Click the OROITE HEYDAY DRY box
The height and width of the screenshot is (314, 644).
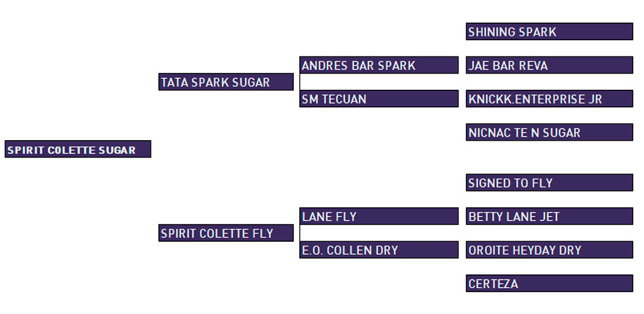click(549, 250)
